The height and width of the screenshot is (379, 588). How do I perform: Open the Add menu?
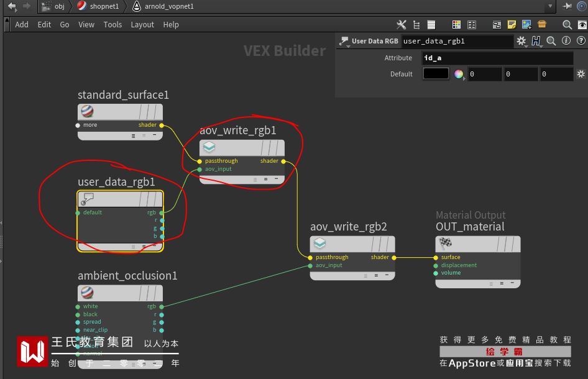(x=21, y=25)
